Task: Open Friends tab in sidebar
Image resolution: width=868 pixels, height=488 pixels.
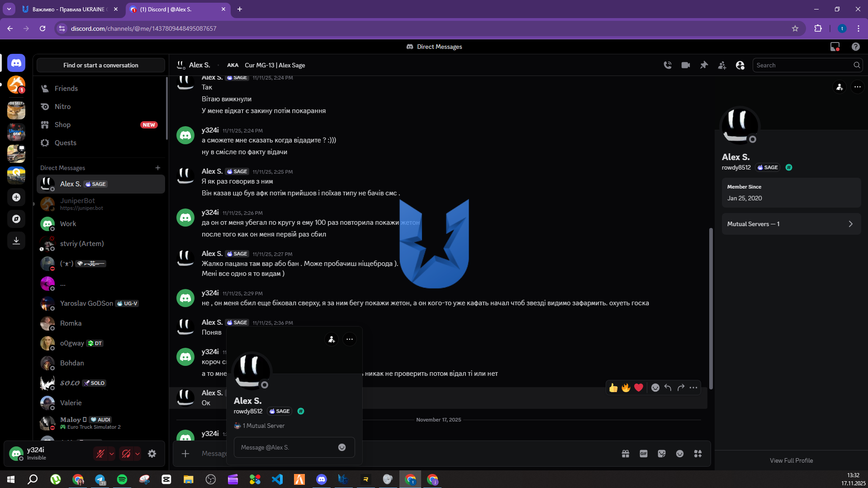Action: (x=101, y=89)
